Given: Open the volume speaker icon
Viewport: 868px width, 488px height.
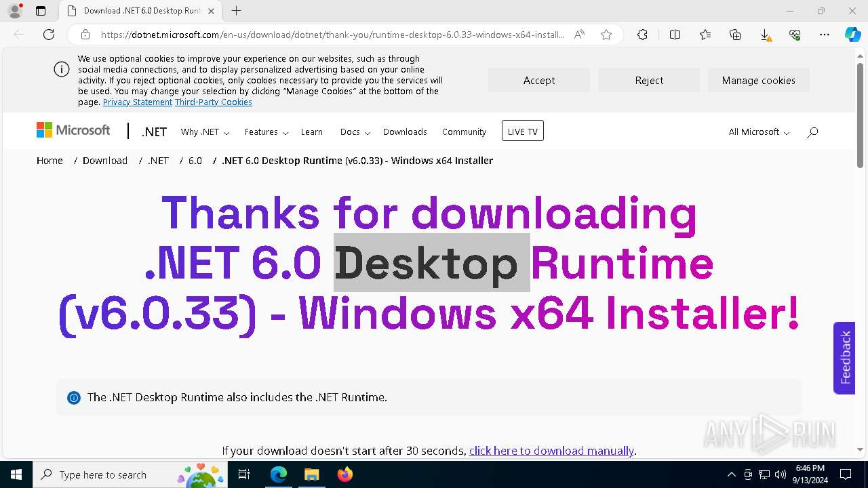Looking at the screenshot, I should [x=781, y=474].
